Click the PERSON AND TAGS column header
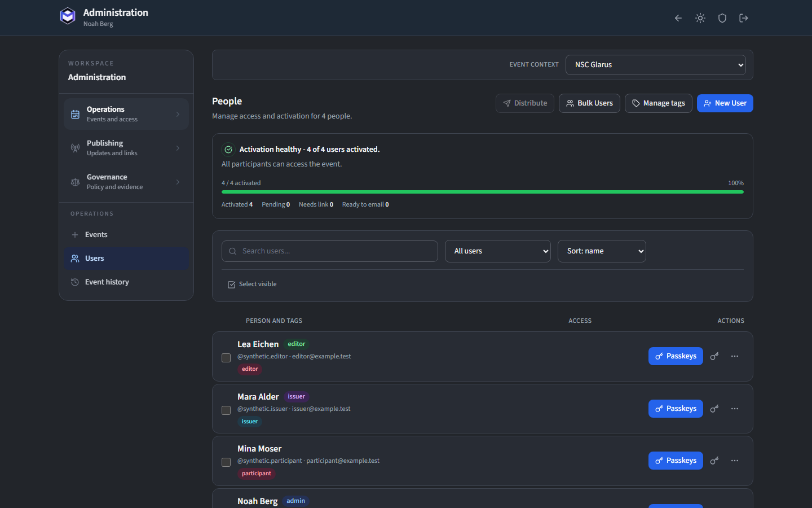 point(274,321)
